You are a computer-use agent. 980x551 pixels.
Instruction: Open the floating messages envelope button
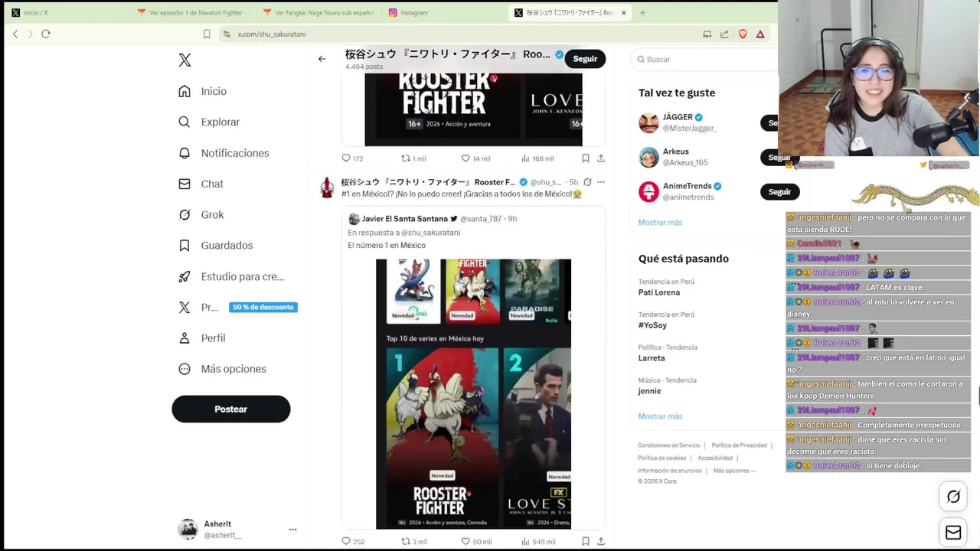coord(953,532)
